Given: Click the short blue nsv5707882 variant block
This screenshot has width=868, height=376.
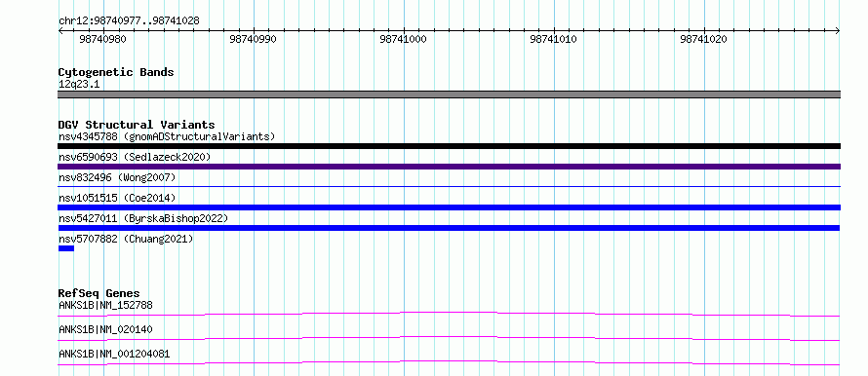Looking at the screenshot, I should pos(66,248).
